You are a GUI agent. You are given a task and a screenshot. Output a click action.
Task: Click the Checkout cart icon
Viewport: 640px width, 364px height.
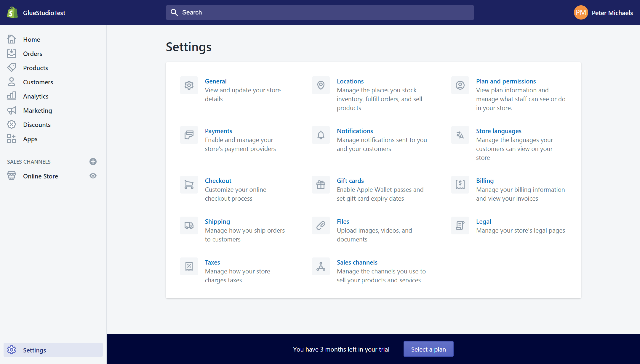pos(189,185)
